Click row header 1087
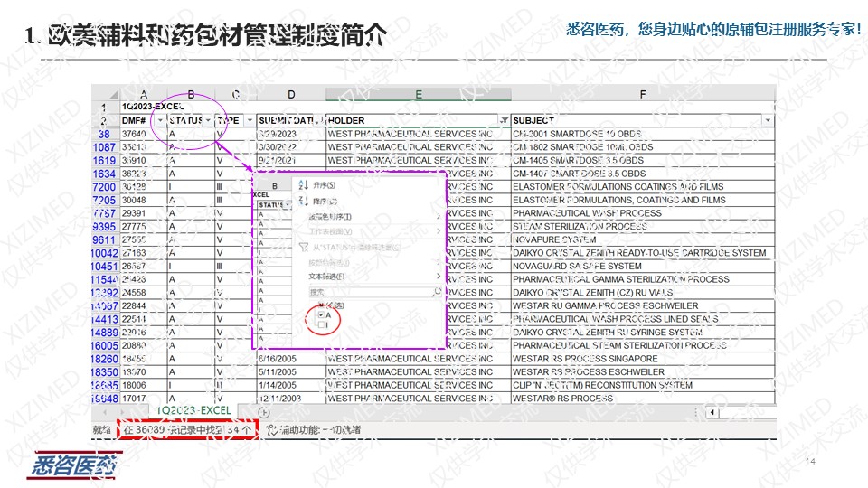The height and width of the screenshot is (488, 868). tap(104, 147)
